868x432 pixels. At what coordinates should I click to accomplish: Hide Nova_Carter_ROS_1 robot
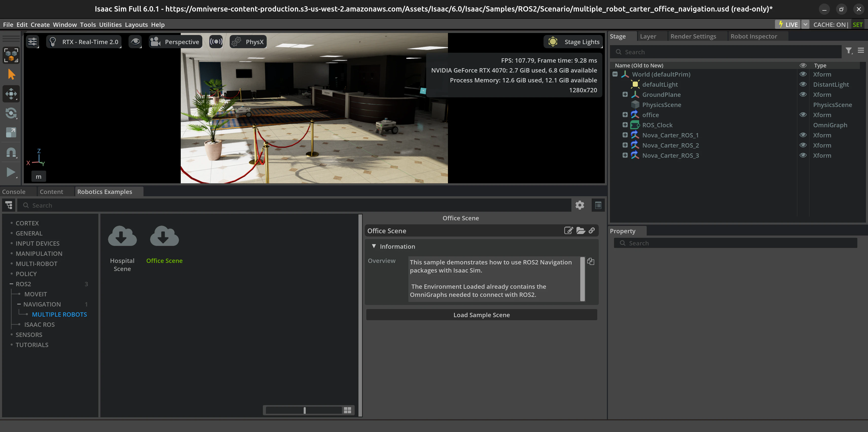tap(803, 135)
